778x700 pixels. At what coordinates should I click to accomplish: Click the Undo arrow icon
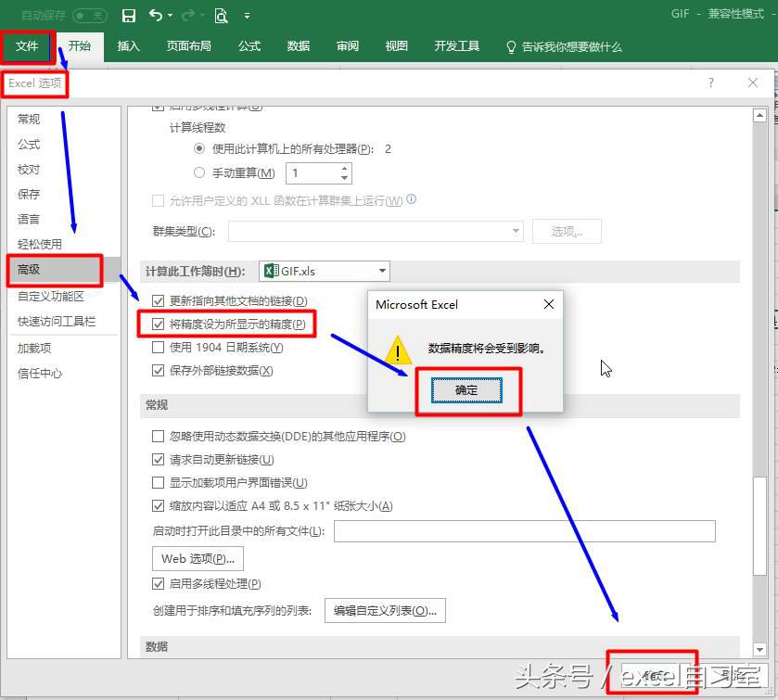click(x=156, y=16)
